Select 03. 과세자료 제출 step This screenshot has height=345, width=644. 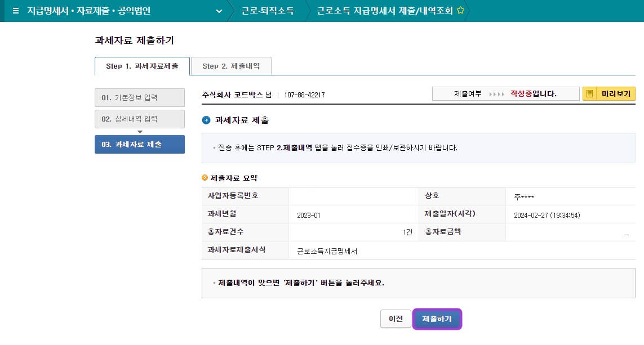139,144
